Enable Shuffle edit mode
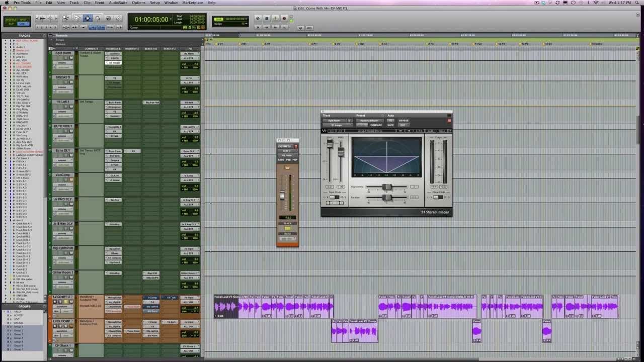Screen dimensions: 644x362 11,19
